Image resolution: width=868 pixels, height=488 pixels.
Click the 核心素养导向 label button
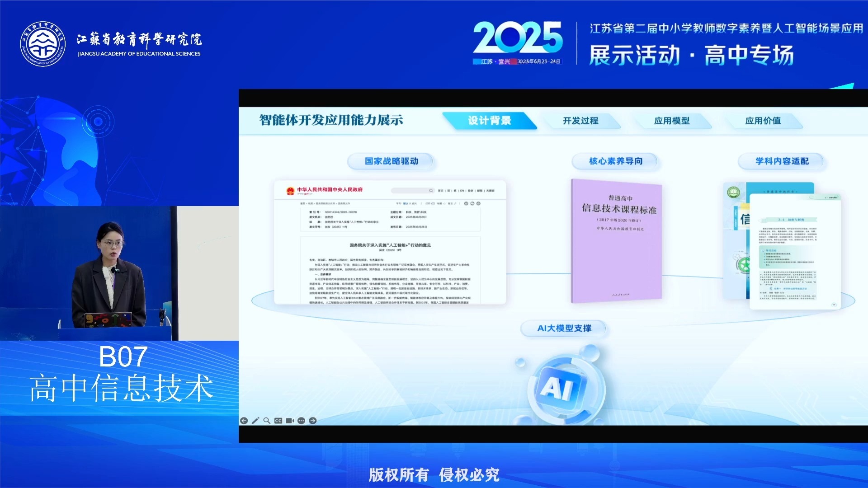coord(615,161)
